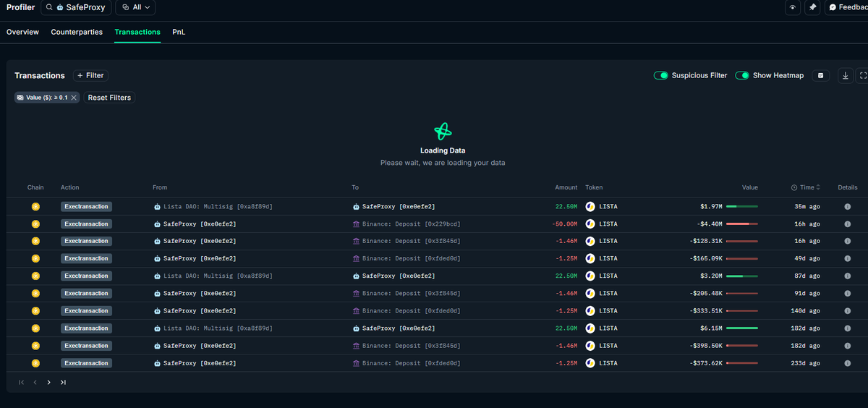Click Reset Filters button
This screenshot has height=408, width=868.
109,98
